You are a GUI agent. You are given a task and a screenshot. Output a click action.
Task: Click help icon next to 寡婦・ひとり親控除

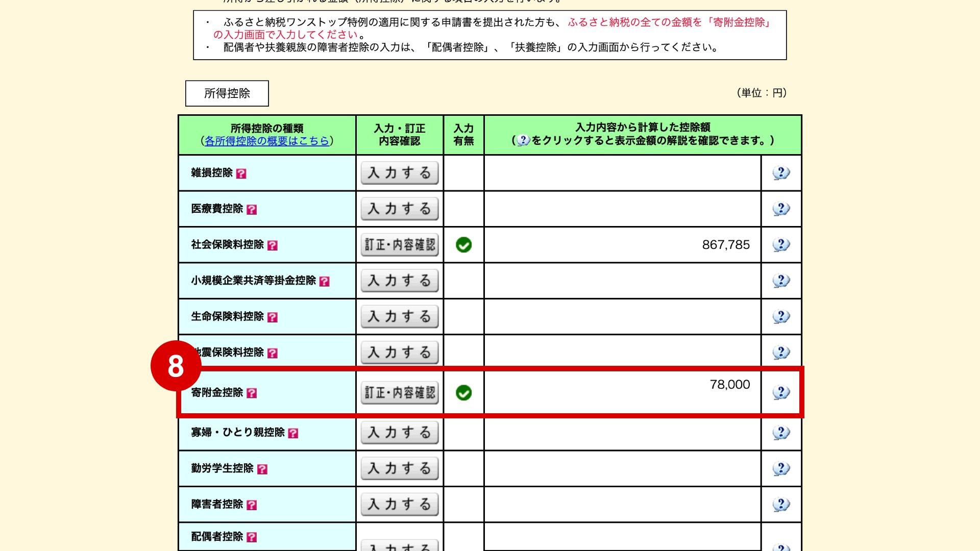point(293,433)
